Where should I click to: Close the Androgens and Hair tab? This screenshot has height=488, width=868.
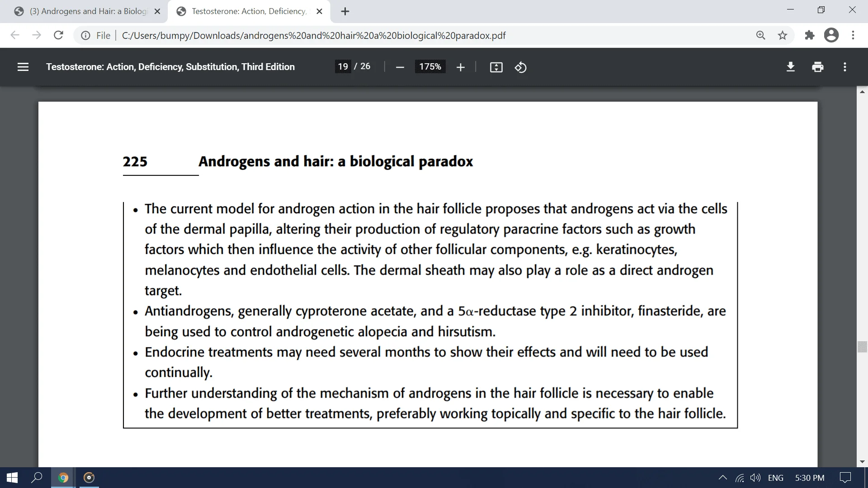click(157, 11)
